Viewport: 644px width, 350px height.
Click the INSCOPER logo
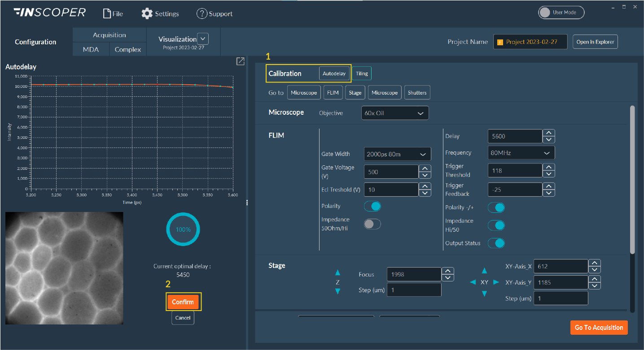(49, 13)
